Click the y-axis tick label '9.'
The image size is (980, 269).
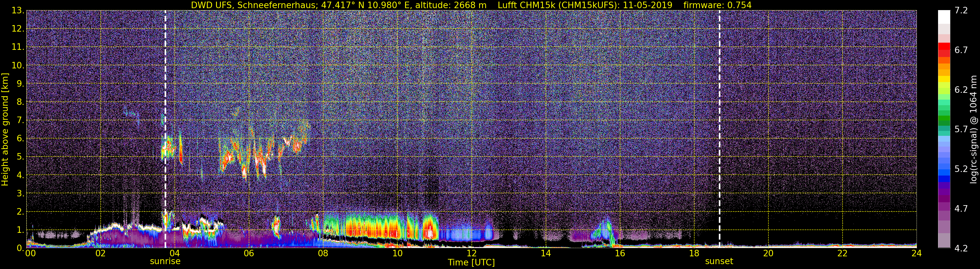coord(20,84)
